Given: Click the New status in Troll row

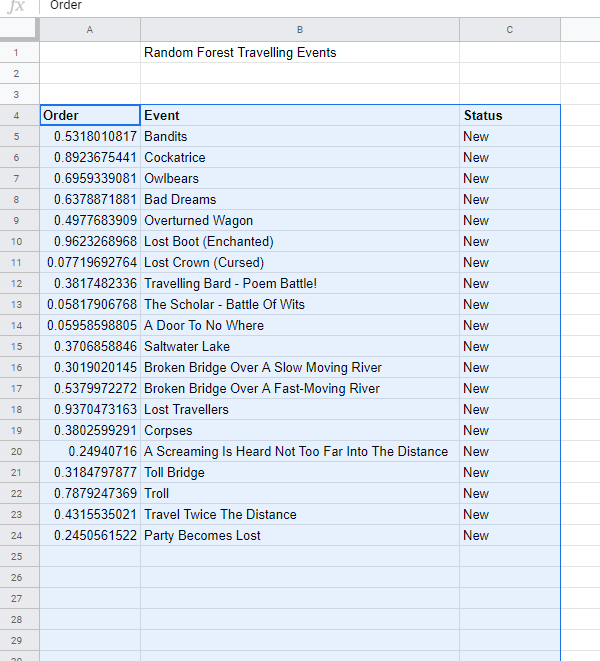Looking at the screenshot, I should pyautogui.click(x=510, y=494).
